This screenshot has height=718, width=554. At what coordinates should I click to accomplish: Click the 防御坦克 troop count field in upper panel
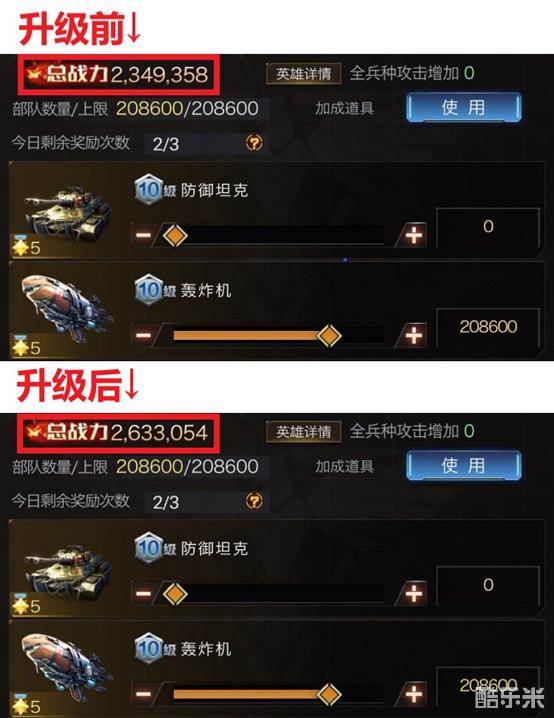click(x=488, y=227)
